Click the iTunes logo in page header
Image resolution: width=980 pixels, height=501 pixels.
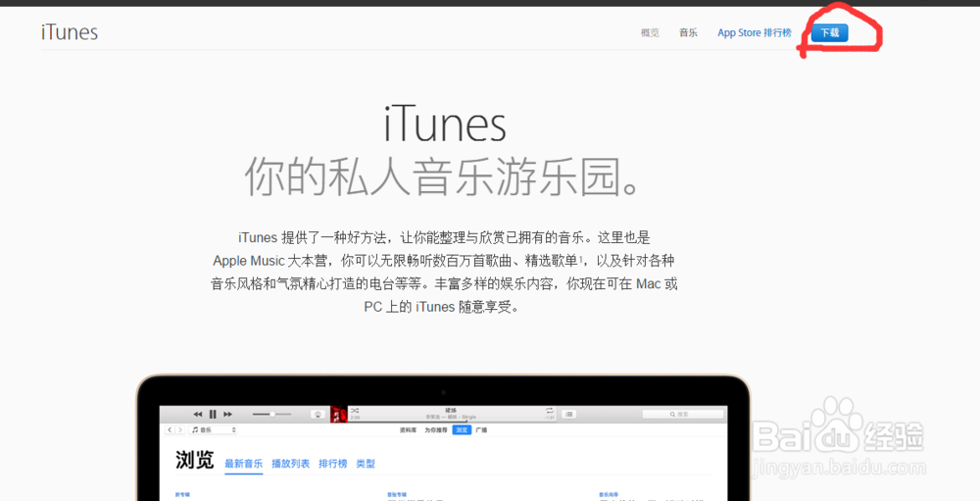point(70,32)
